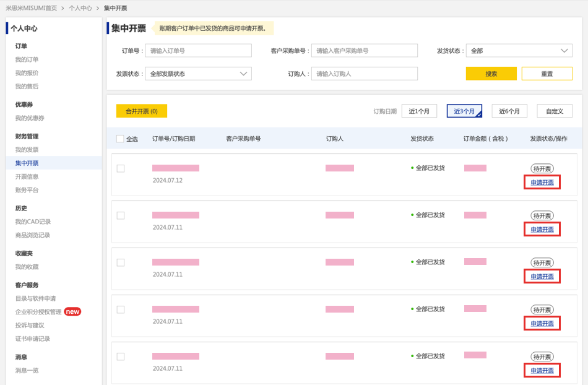
Task: Focus the 订单号 input field
Action: [199, 51]
